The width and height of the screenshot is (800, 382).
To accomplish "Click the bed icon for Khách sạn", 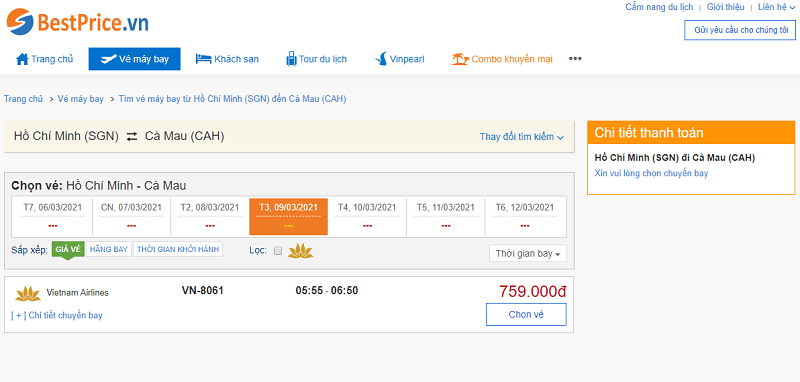I will (204, 59).
